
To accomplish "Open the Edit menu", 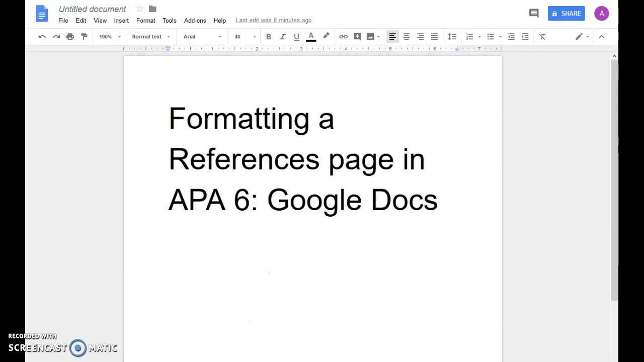I will [80, 21].
